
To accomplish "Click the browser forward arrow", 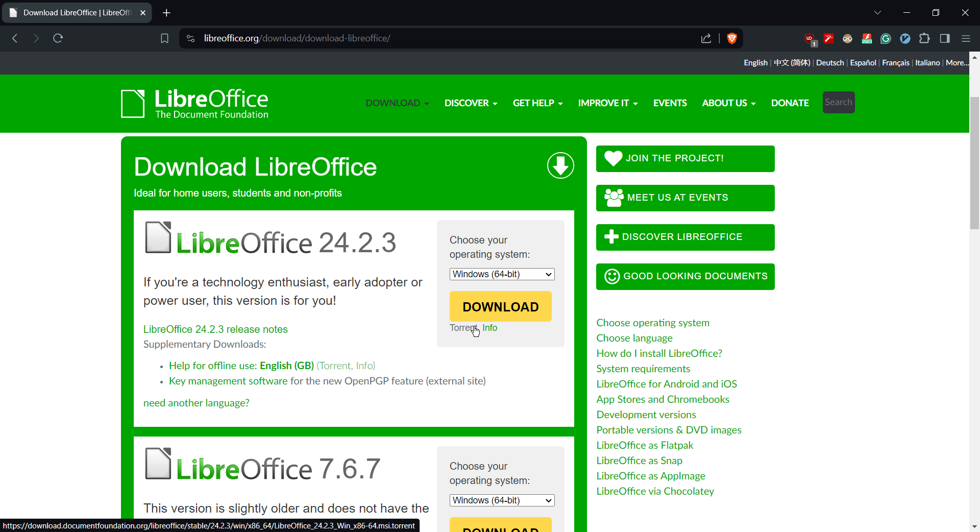I will click(36, 38).
